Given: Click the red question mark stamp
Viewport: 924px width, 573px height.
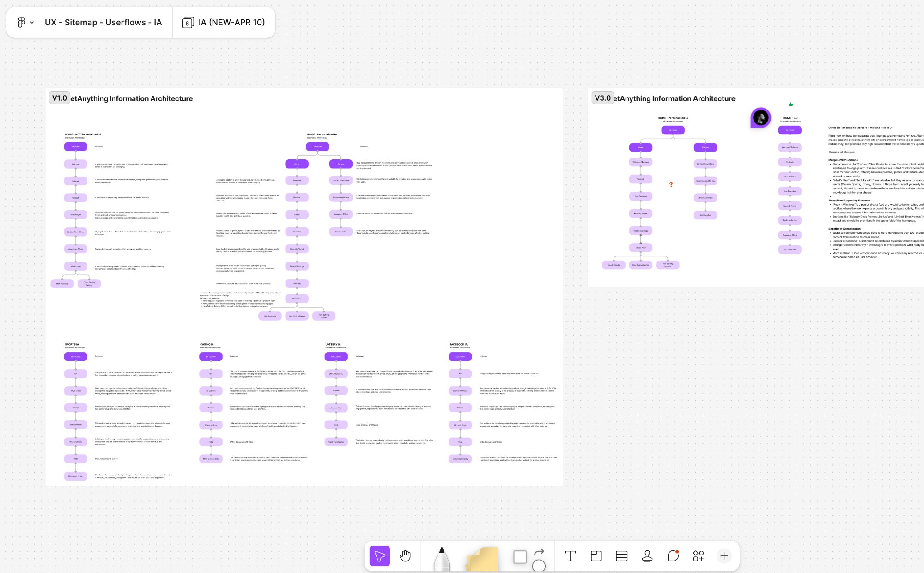Looking at the screenshot, I should pos(671,184).
